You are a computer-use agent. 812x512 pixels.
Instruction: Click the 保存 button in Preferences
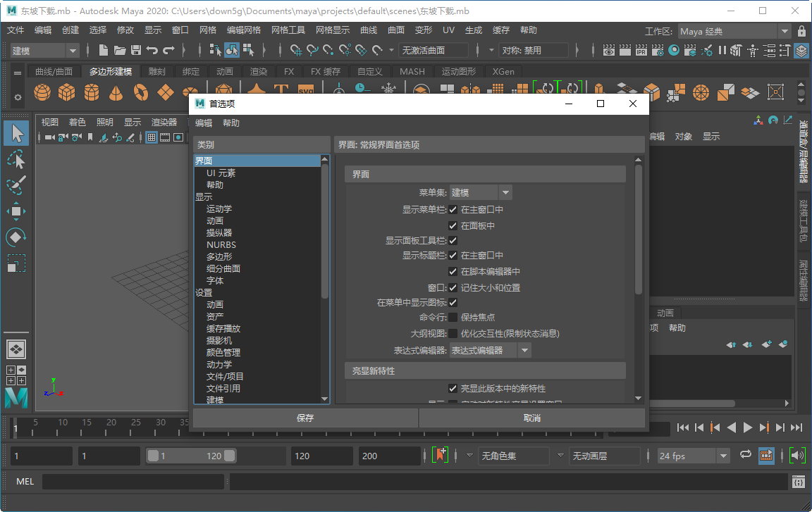tap(304, 418)
